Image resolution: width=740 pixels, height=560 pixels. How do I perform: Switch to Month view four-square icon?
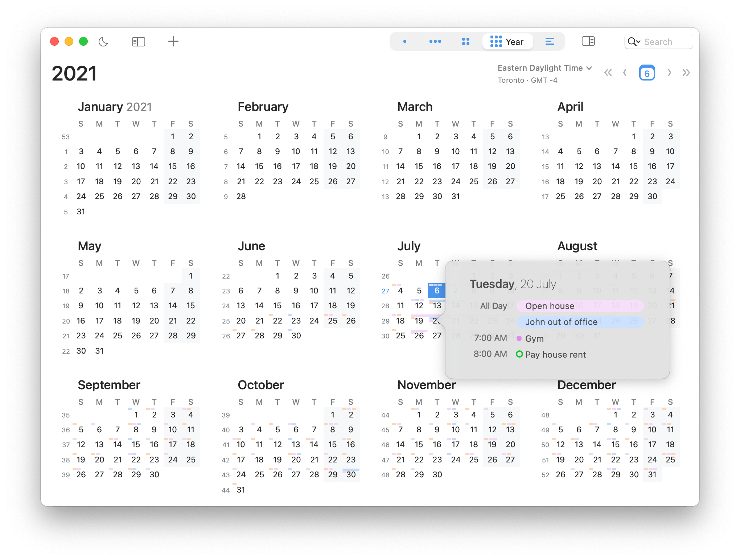point(466,42)
